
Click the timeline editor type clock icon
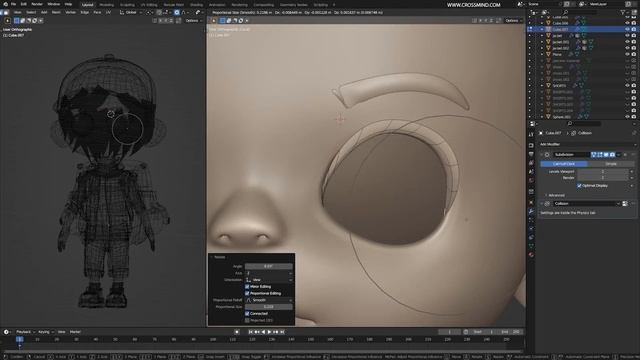(x=6, y=332)
